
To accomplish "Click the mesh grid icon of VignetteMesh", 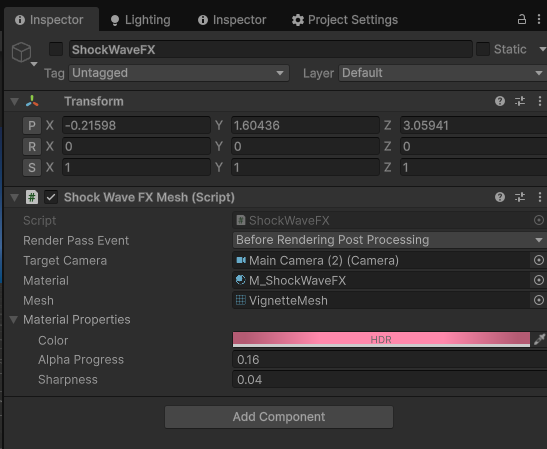I will tap(241, 300).
